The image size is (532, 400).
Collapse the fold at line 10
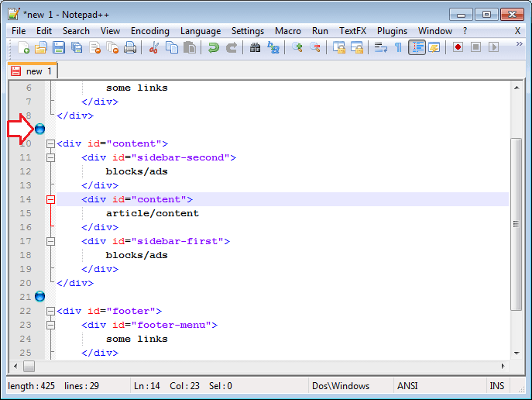(51, 143)
